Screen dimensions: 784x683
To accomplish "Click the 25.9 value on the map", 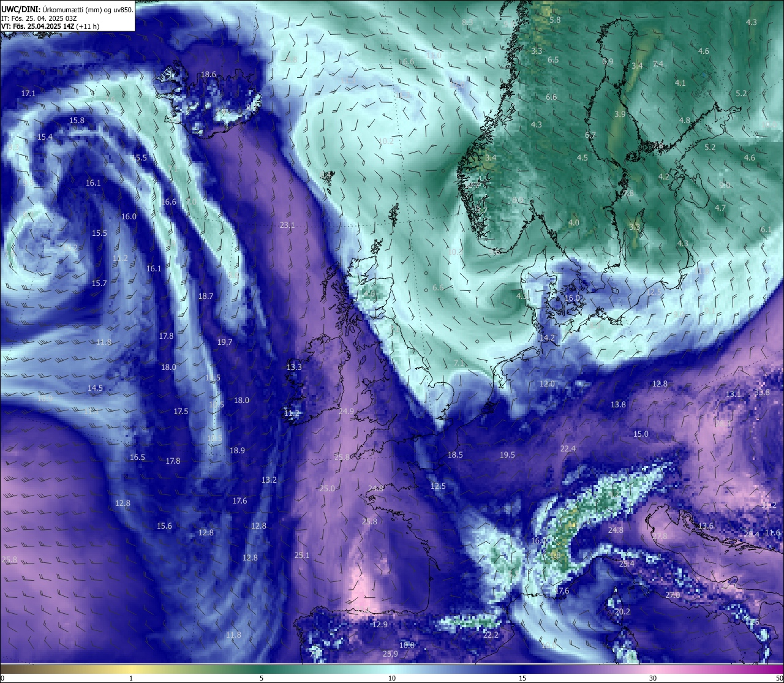I will [390, 654].
